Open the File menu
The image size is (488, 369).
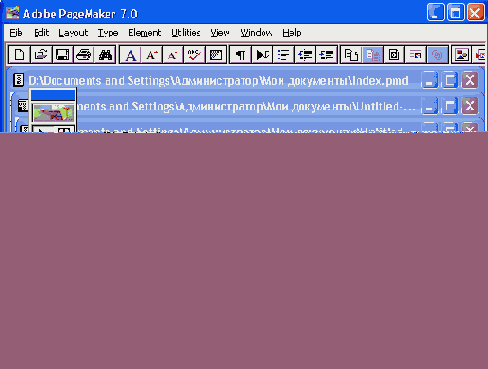coord(16,33)
